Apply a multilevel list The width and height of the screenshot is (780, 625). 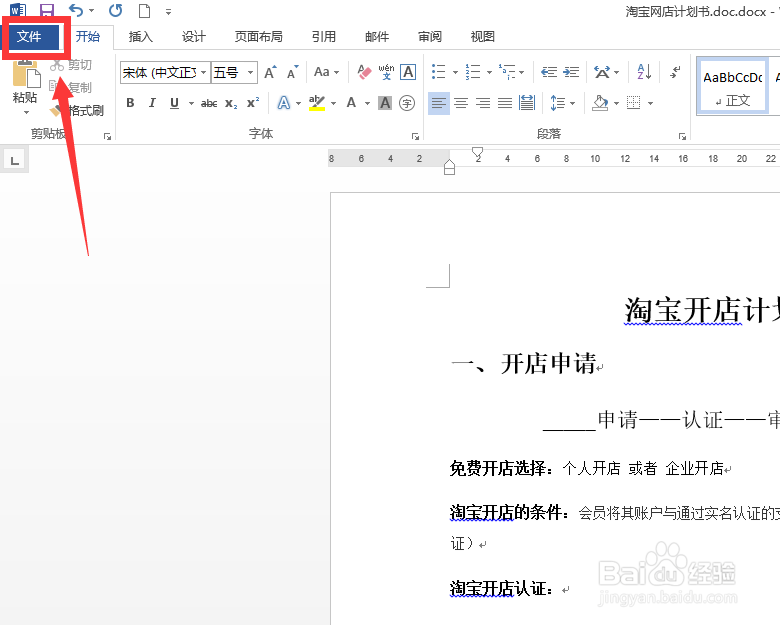tap(507, 72)
